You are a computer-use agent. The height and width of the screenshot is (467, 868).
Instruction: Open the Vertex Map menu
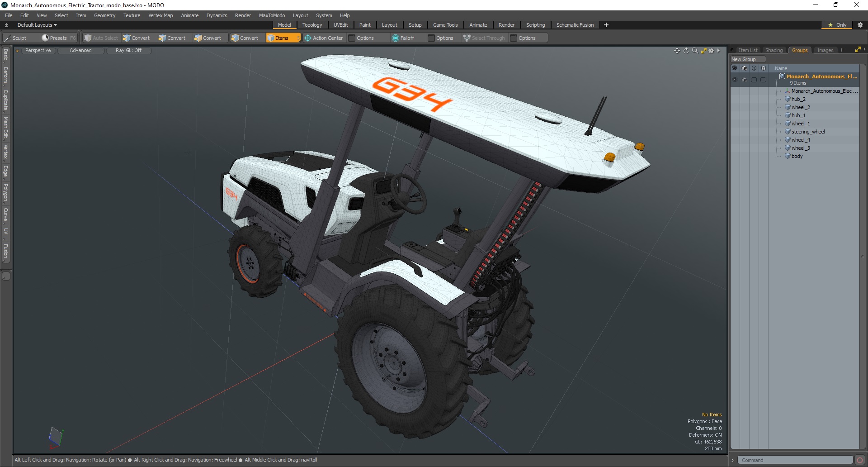pos(160,15)
